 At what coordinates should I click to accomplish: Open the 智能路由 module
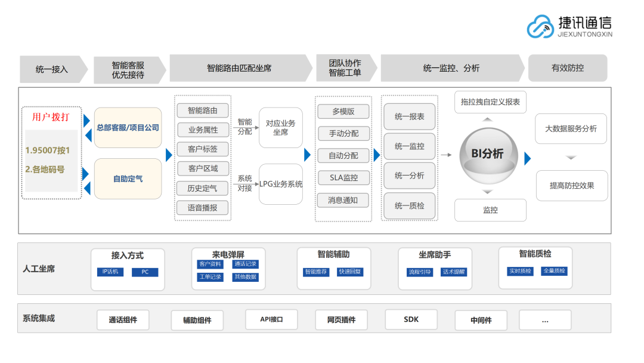pyautogui.click(x=202, y=110)
